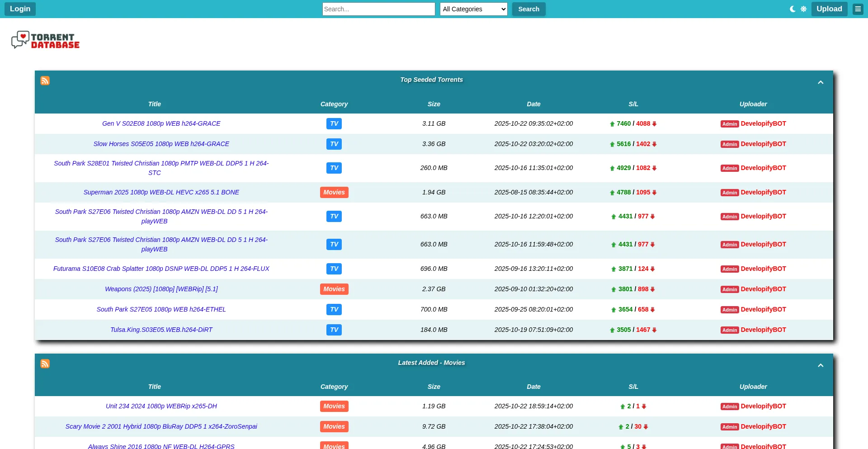The image size is (868, 449).
Task: Open the RSS feed for Top Seeded Torrents
Action: [45, 80]
